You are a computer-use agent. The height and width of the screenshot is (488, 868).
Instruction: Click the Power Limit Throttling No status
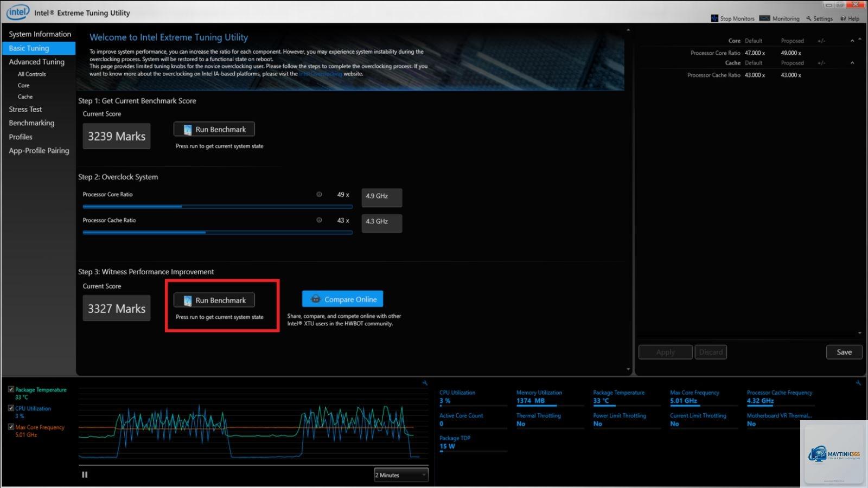598,423
